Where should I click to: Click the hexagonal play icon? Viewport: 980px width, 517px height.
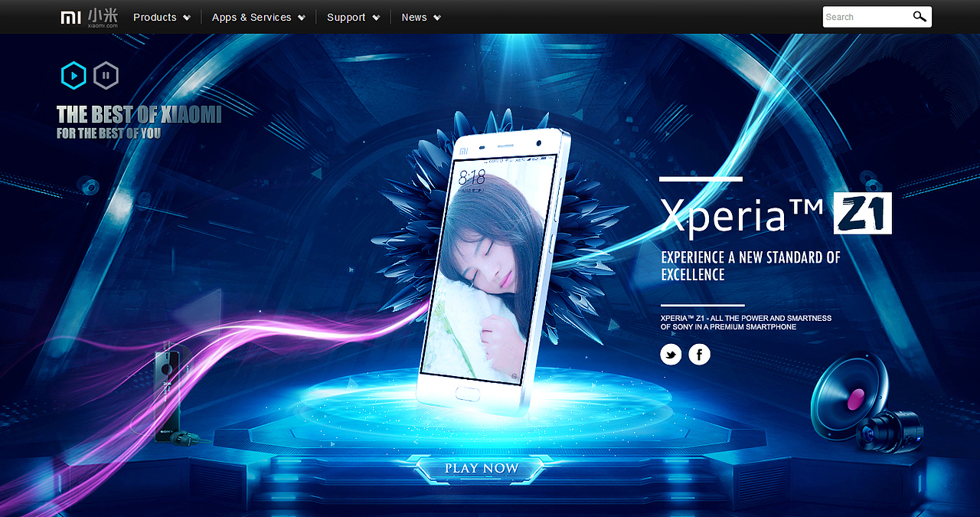[x=73, y=75]
